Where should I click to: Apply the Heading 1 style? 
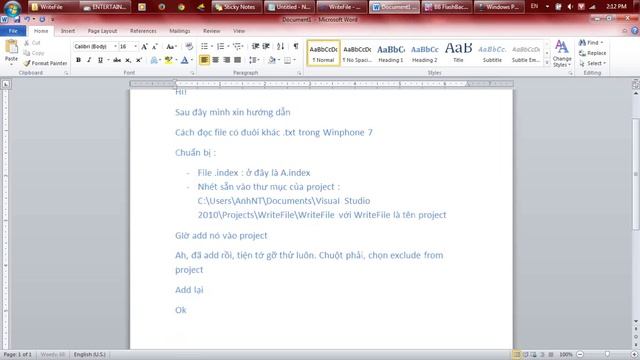391,53
